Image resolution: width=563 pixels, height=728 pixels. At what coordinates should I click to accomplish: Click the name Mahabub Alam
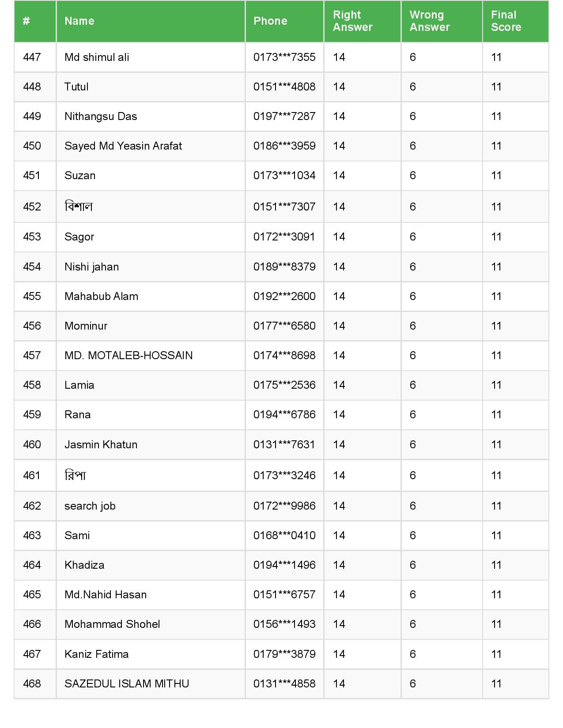tap(101, 296)
